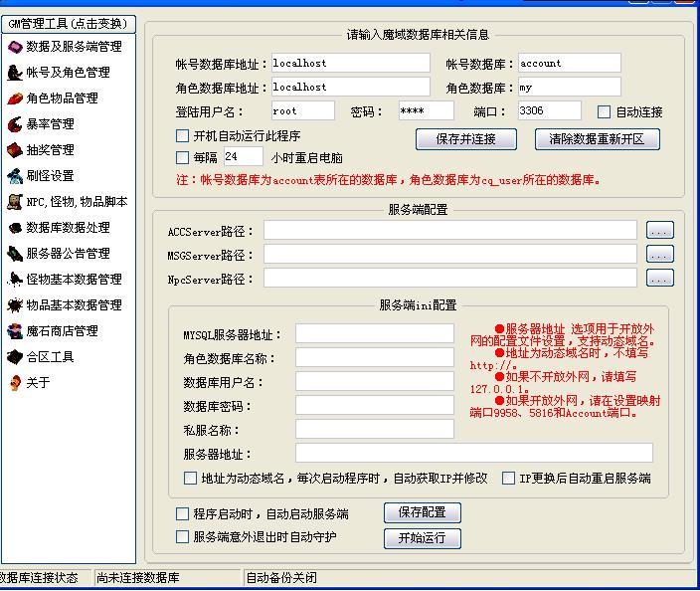Focus the MYSQL服务器地址 input field
700x591 pixels.
pos(374,334)
